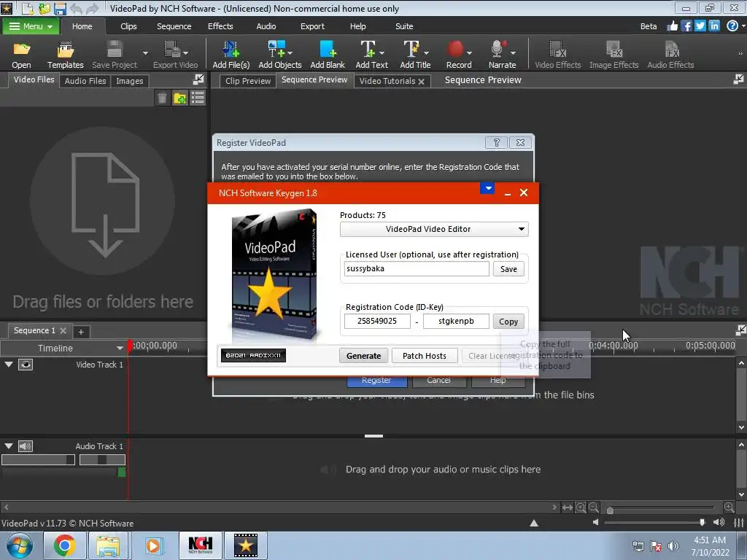Collapse the Audio Track 1 triangle
The height and width of the screenshot is (560, 747).
point(9,446)
